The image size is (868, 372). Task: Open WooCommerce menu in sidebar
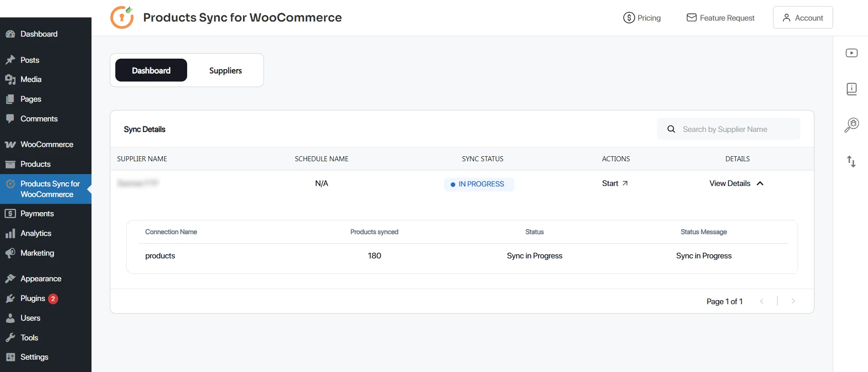(x=46, y=145)
